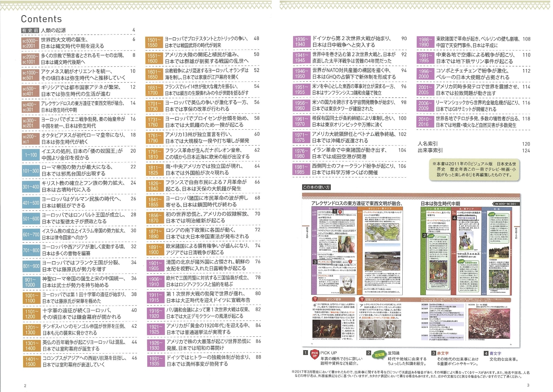Screen dimensions: 553x392
Task: Select entry "日本では東京タワーが建設された"
Action: tap(343, 109)
